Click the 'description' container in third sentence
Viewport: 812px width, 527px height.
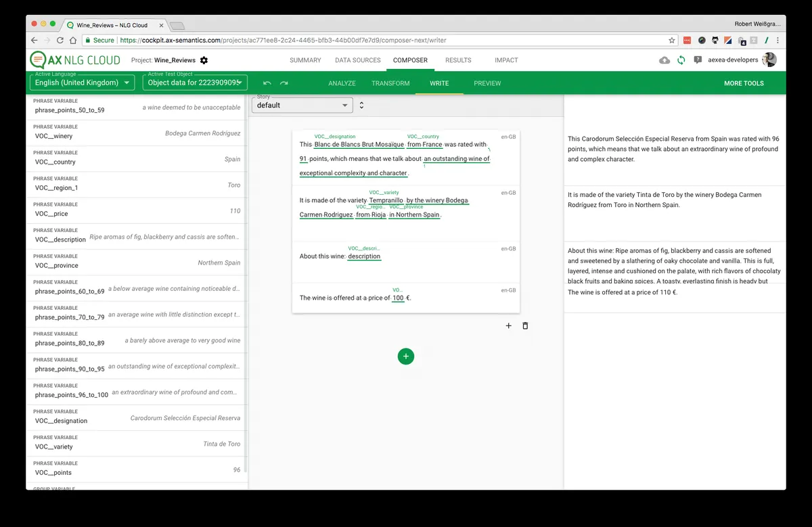point(364,256)
